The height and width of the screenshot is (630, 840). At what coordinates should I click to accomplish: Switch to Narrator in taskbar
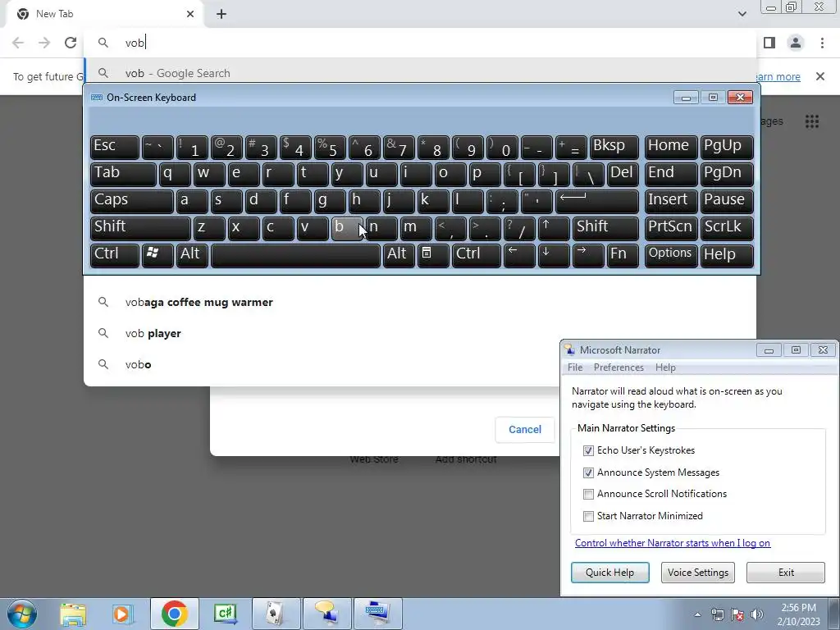click(x=326, y=614)
